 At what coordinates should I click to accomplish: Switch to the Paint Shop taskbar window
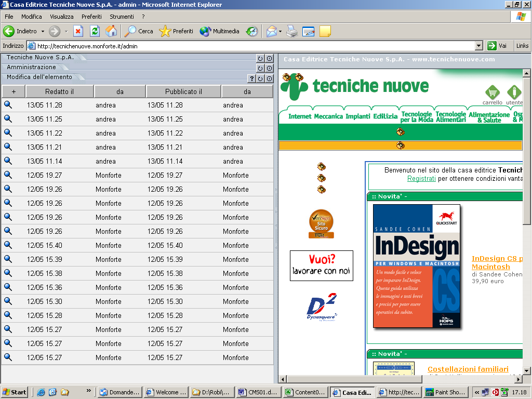446,392
